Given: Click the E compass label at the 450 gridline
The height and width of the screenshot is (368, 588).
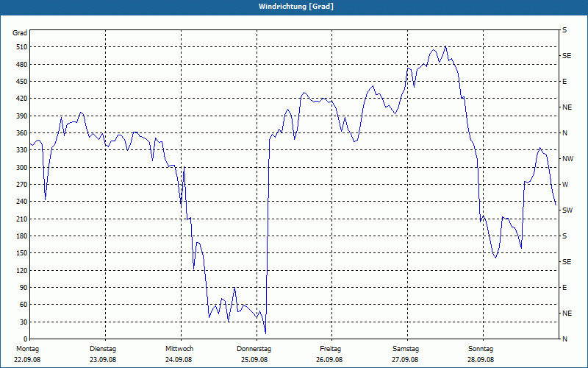Looking at the screenshot, I should [x=564, y=82].
